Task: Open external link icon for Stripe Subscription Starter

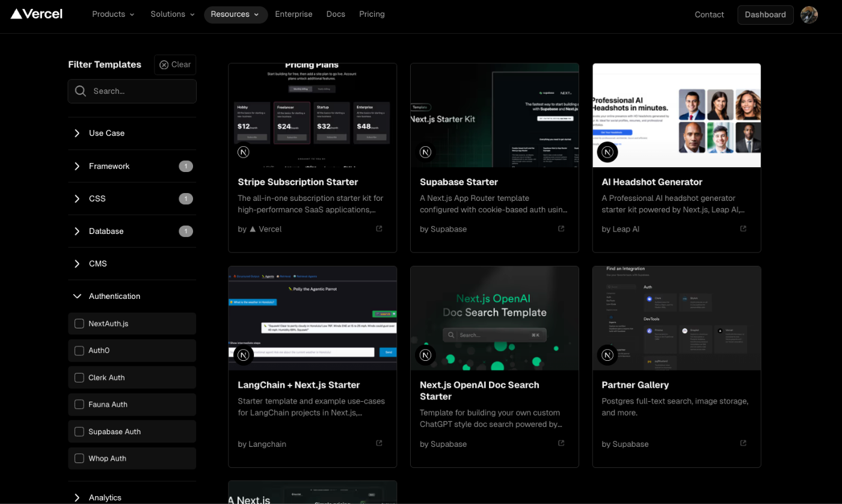Action: pos(379,229)
